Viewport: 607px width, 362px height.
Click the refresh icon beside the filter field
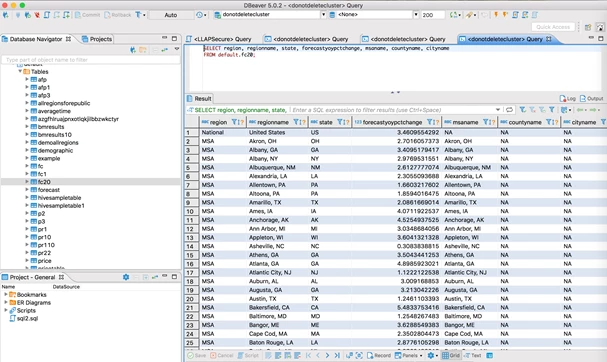coord(509,110)
